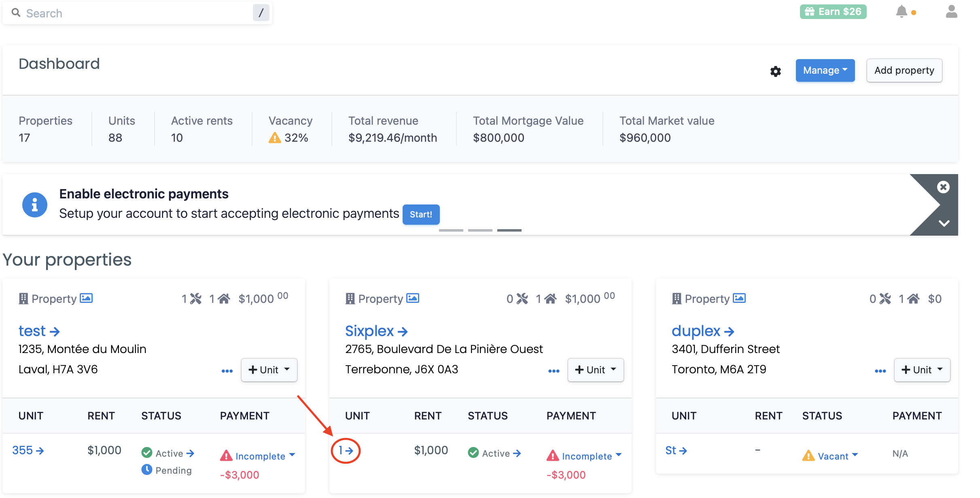The width and height of the screenshot is (980, 498).
Task: Click the Total Market value $960,000
Action: pos(645,138)
